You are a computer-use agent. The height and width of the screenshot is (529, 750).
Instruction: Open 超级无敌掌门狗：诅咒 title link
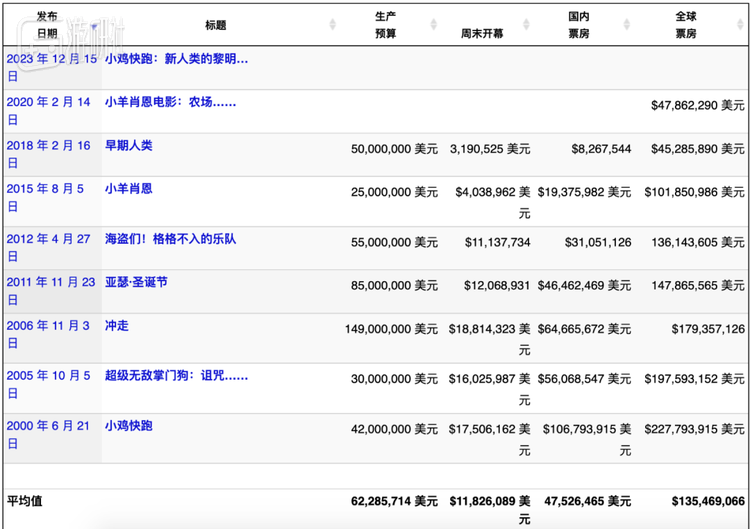click(176, 375)
